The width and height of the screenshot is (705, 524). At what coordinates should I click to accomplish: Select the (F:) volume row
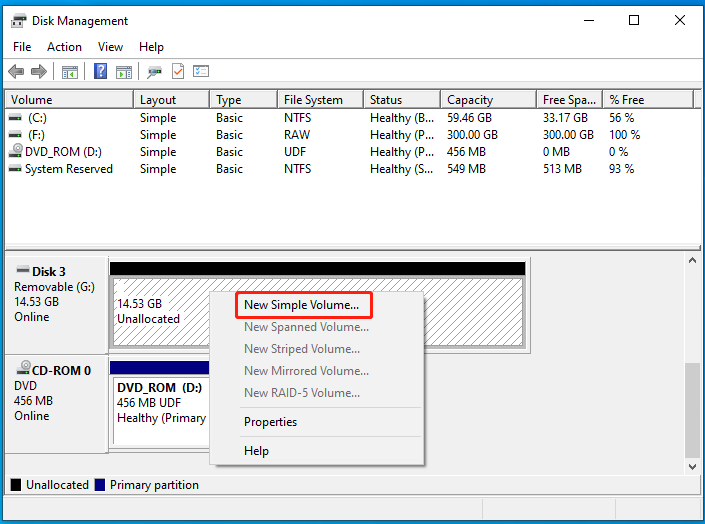349,135
